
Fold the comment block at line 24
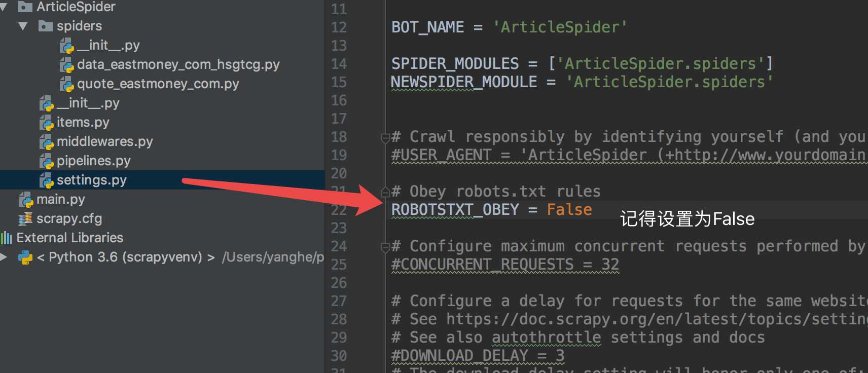pos(385,246)
